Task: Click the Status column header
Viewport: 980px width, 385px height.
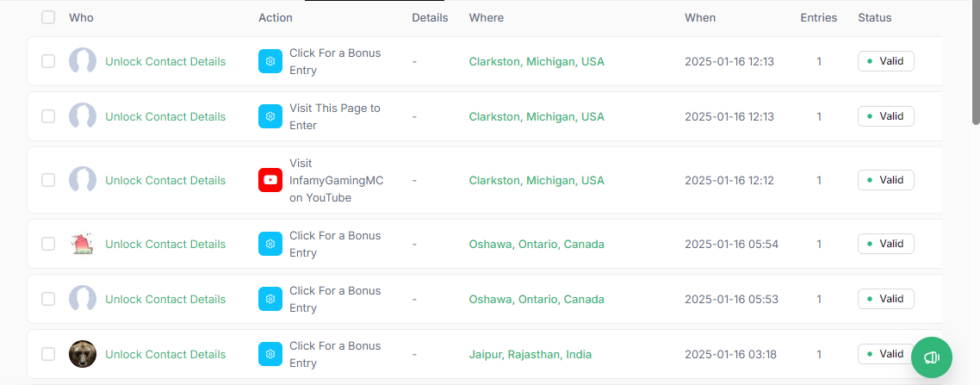Action: pos(874,17)
